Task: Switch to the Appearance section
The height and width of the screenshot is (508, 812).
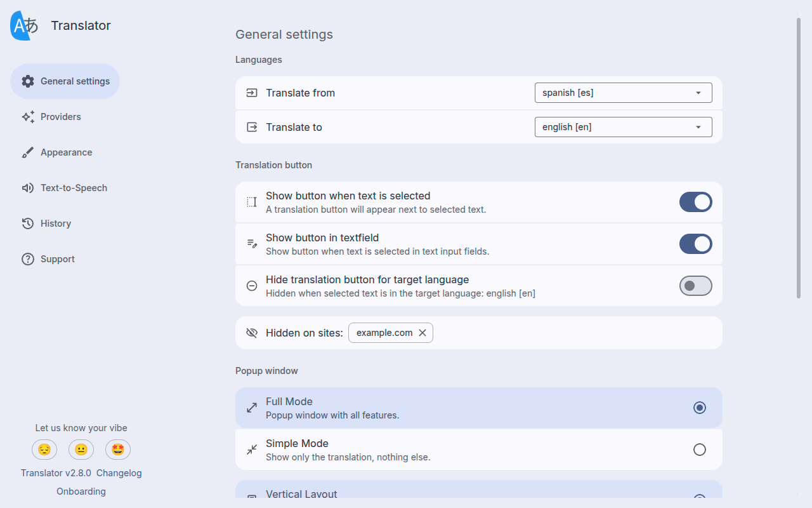Action: point(56,152)
